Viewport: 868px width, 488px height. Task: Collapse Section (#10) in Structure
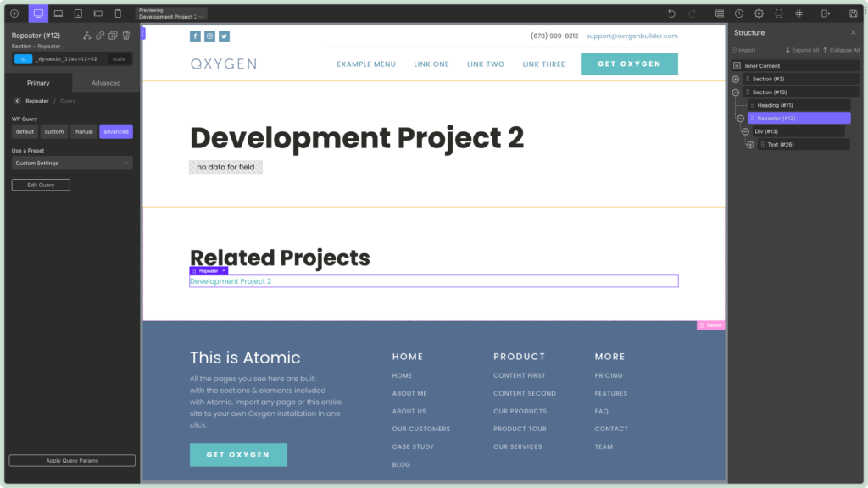click(736, 92)
